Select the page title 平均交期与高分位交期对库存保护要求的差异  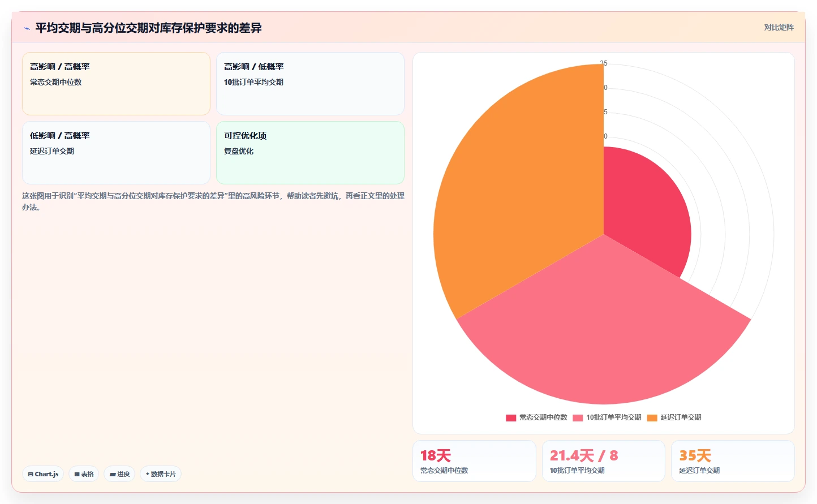[x=148, y=28]
